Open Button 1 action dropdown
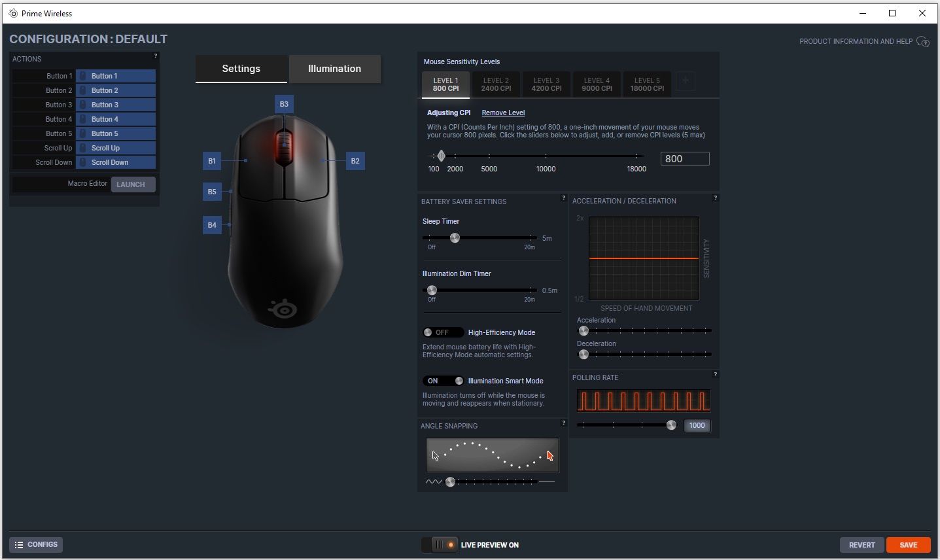 coord(116,76)
